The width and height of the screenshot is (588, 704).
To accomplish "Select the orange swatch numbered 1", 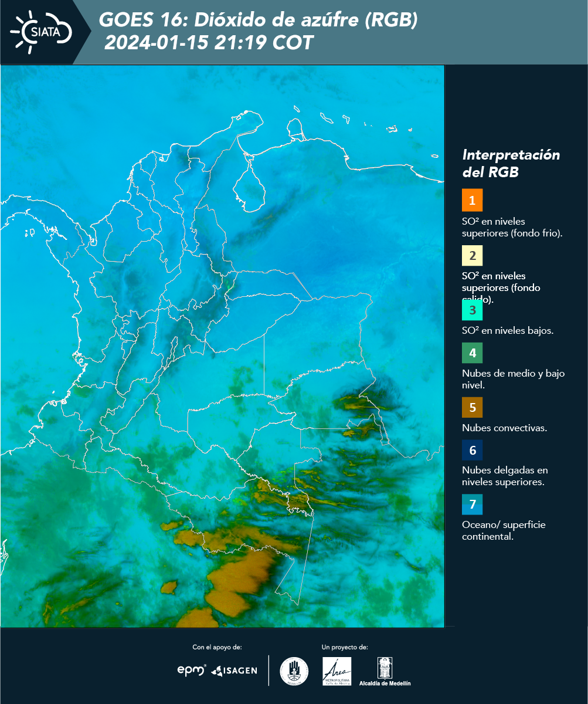I will [472, 200].
